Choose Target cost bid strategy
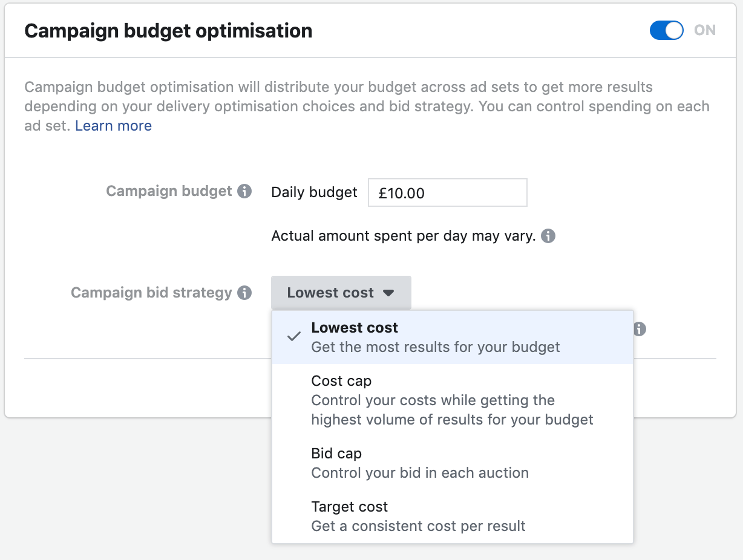Screen dimensions: 743x560 453,516
